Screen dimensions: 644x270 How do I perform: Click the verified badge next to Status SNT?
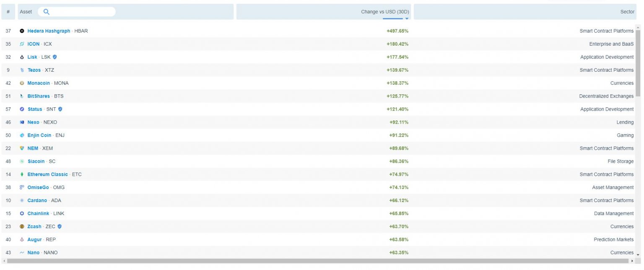(x=60, y=109)
